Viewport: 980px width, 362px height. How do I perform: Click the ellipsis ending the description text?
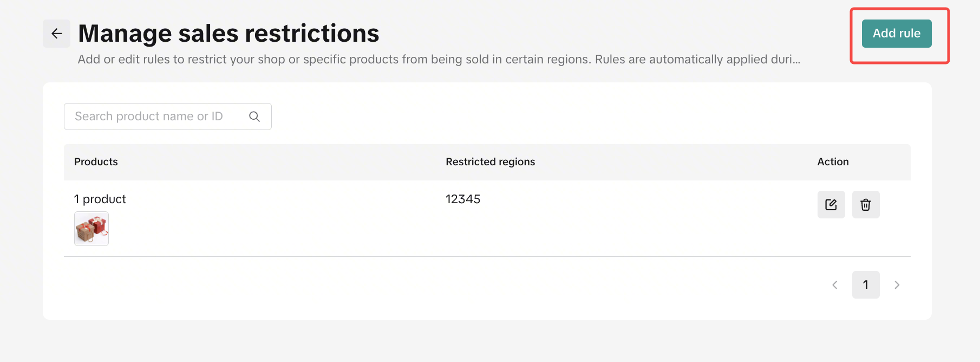(x=796, y=61)
